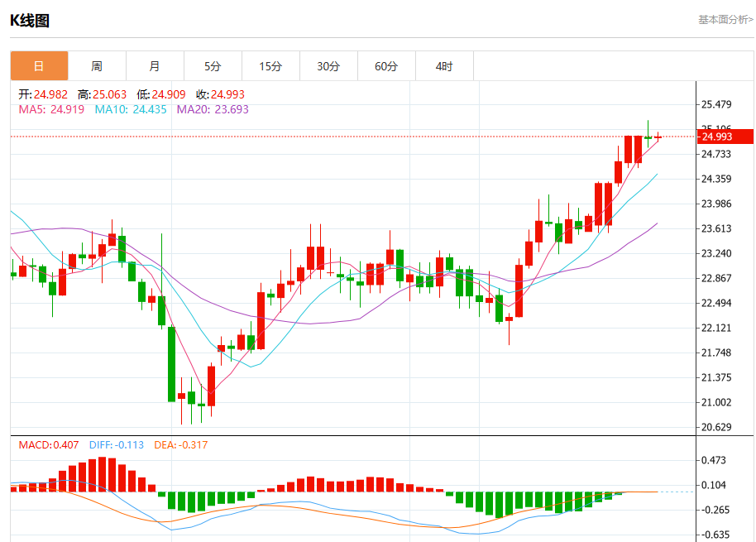Click the 21.375 price axis label
The image size is (756, 542).
click(716, 377)
